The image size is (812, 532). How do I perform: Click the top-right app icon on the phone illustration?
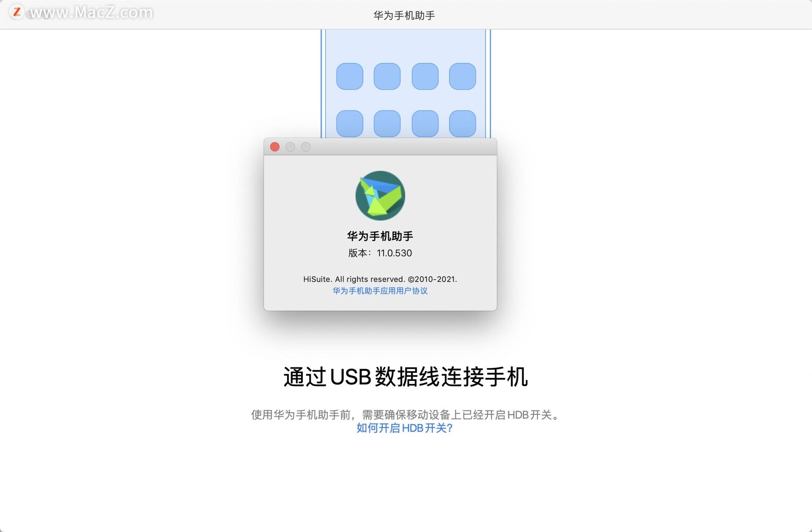pos(462,76)
